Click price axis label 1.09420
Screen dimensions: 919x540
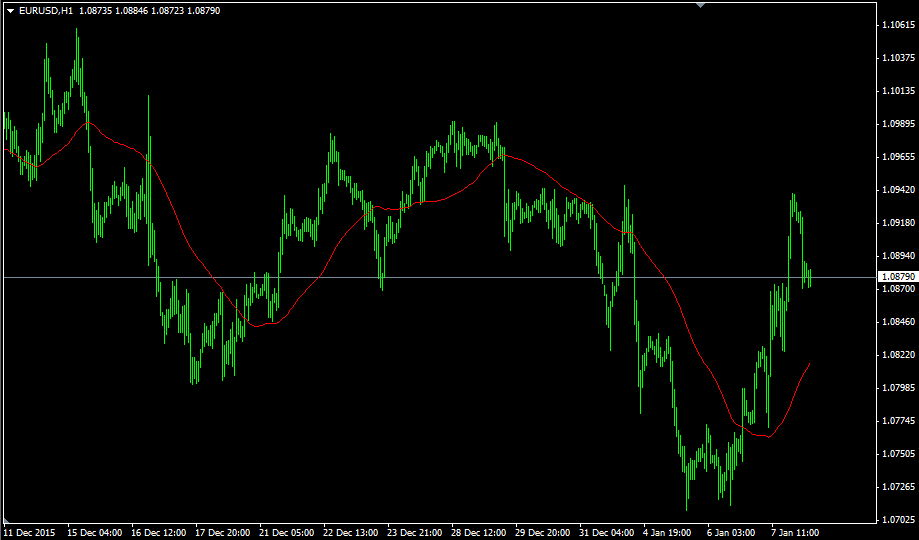tap(898, 189)
